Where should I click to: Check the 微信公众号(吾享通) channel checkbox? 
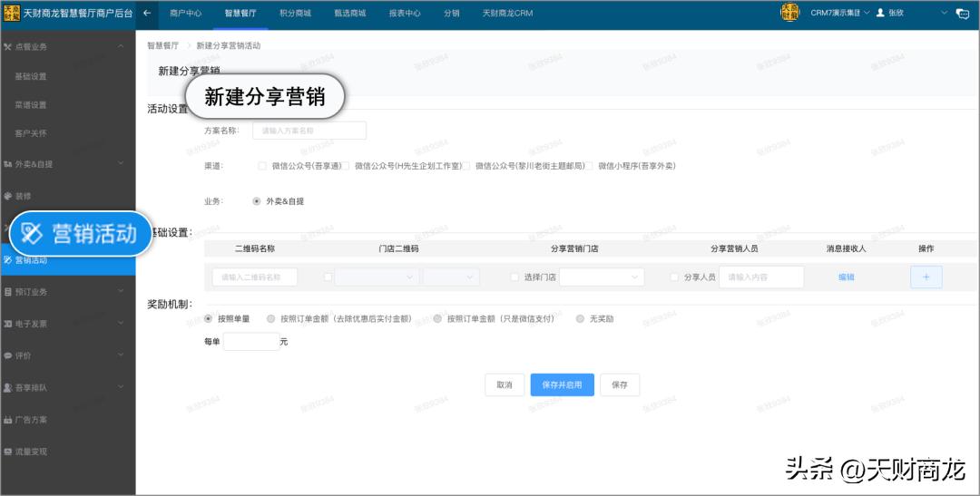pyautogui.click(x=262, y=166)
